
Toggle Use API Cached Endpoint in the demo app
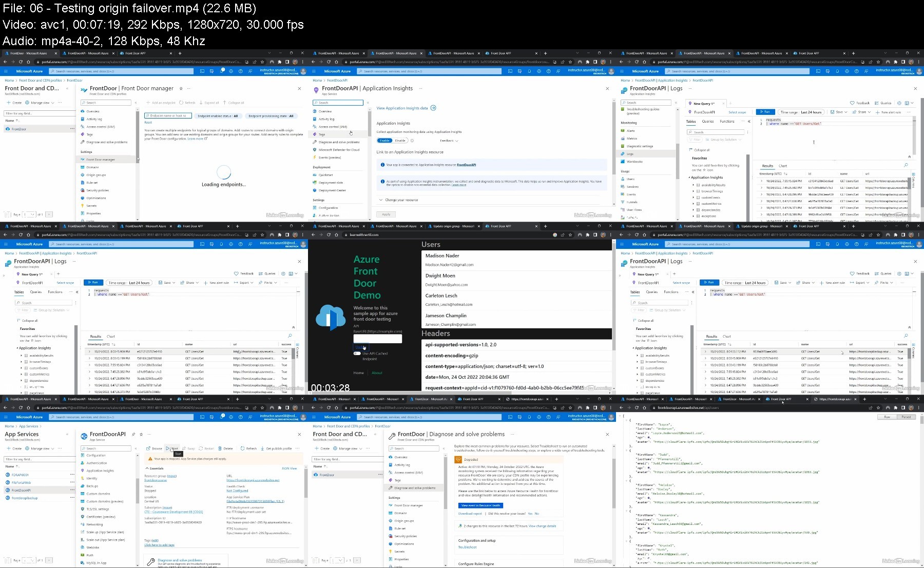point(356,354)
